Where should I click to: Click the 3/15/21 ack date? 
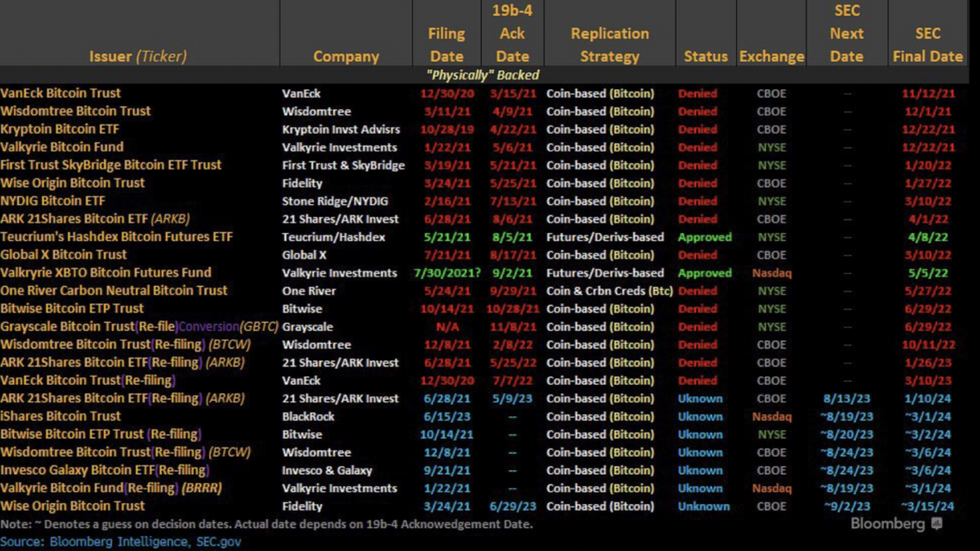point(513,94)
